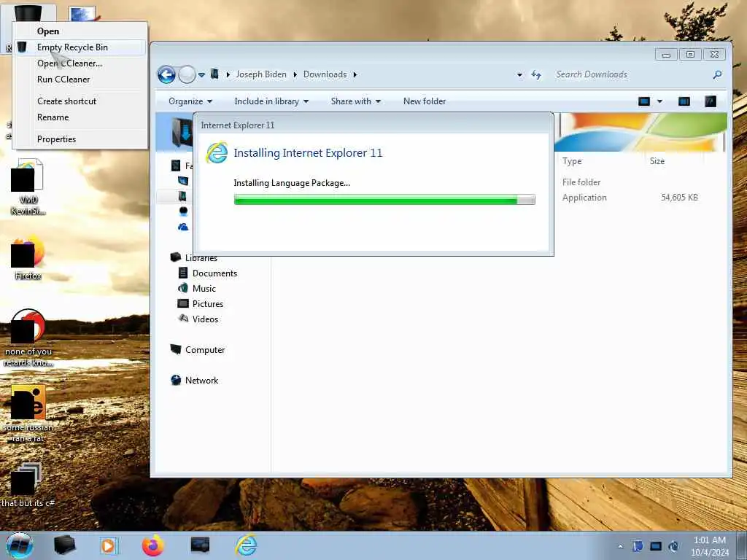747x560 pixels.
Task: Click Downloads breadcrumb segment
Action: click(325, 74)
